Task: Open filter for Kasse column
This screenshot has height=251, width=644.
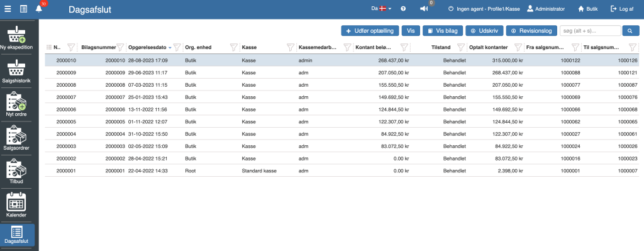Action: click(x=291, y=47)
